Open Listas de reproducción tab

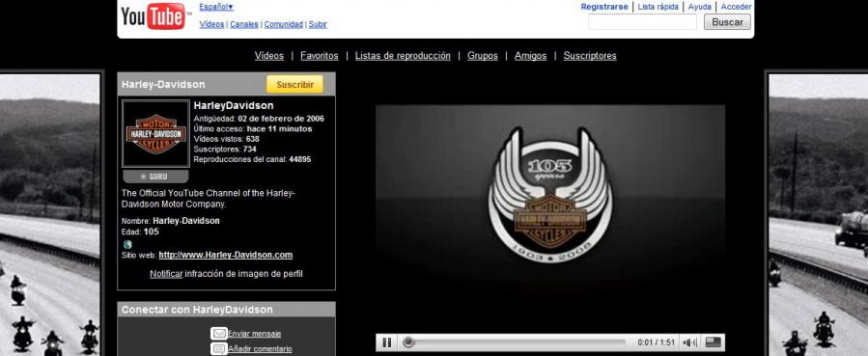(x=403, y=56)
